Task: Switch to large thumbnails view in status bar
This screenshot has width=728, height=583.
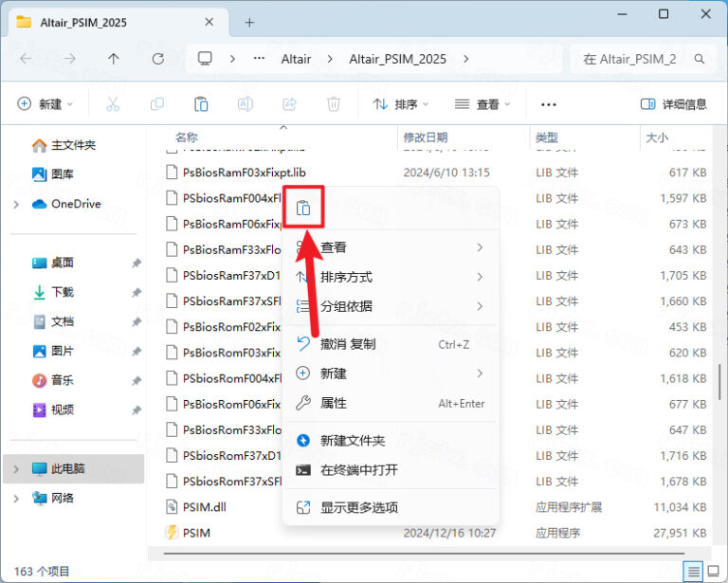Action: tap(713, 572)
